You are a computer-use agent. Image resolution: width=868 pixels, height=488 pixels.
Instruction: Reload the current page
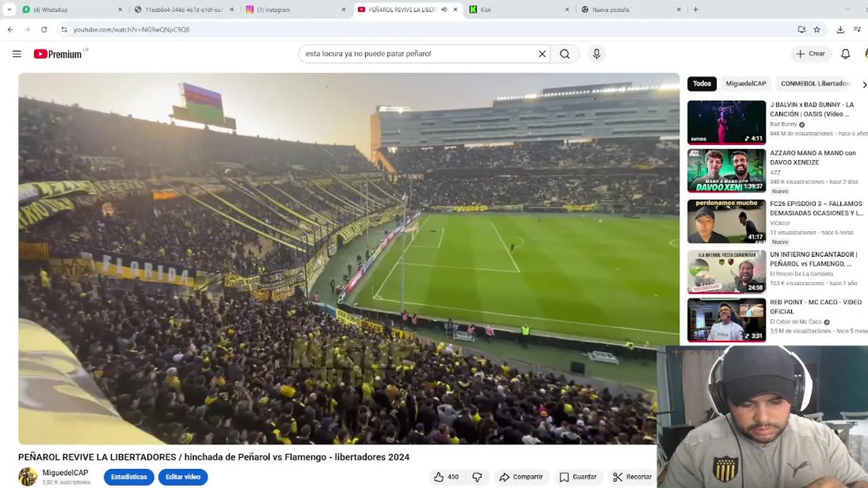coord(44,30)
